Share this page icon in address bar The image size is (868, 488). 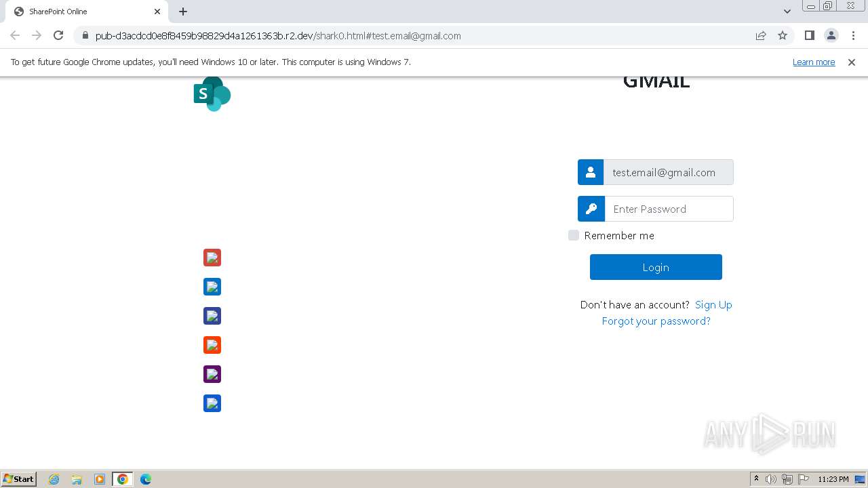tap(761, 36)
